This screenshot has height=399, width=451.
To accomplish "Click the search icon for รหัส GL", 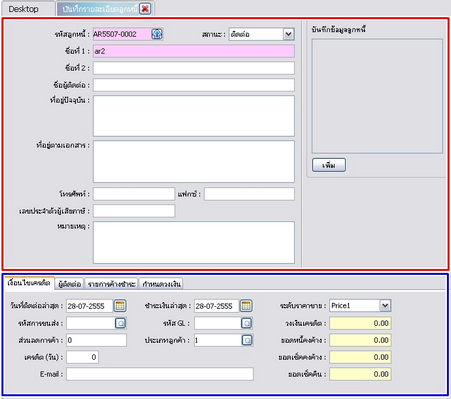I will (x=247, y=323).
